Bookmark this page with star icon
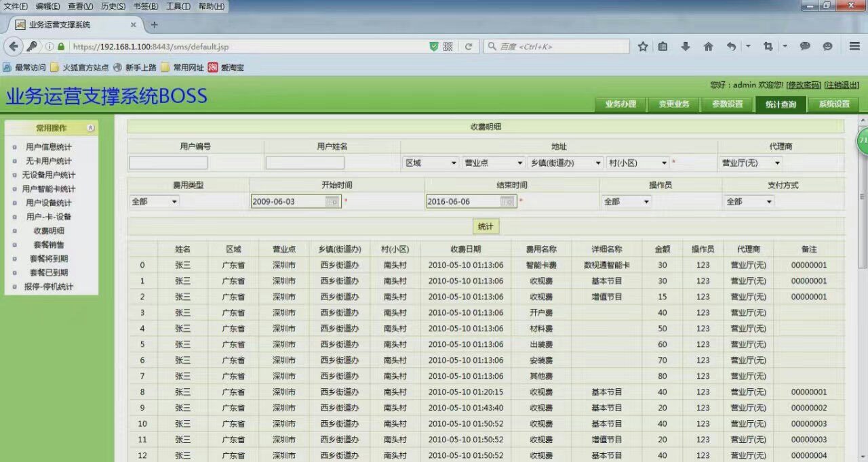The height and width of the screenshot is (462, 868). point(643,47)
